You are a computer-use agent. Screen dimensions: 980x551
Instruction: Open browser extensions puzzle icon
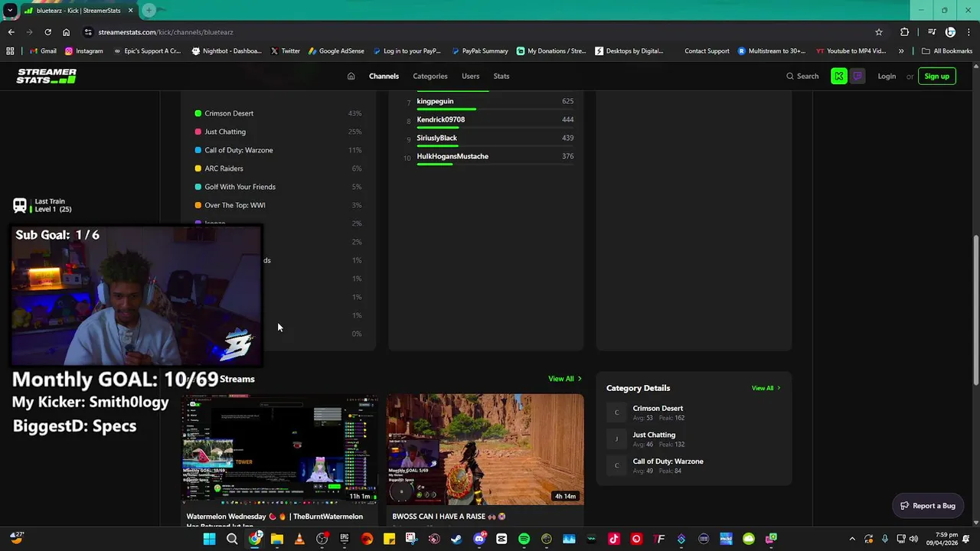(x=904, y=32)
